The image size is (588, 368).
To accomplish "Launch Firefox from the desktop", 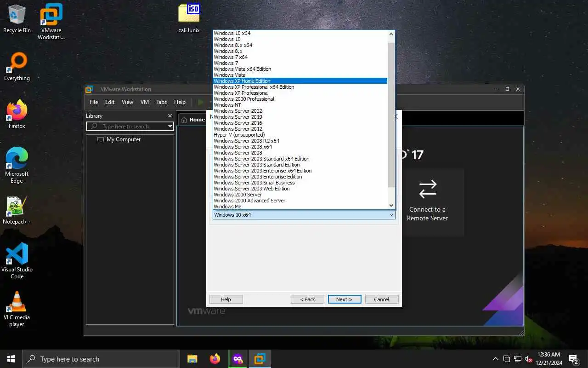I will pyautogui.click(x=17, y=115).
